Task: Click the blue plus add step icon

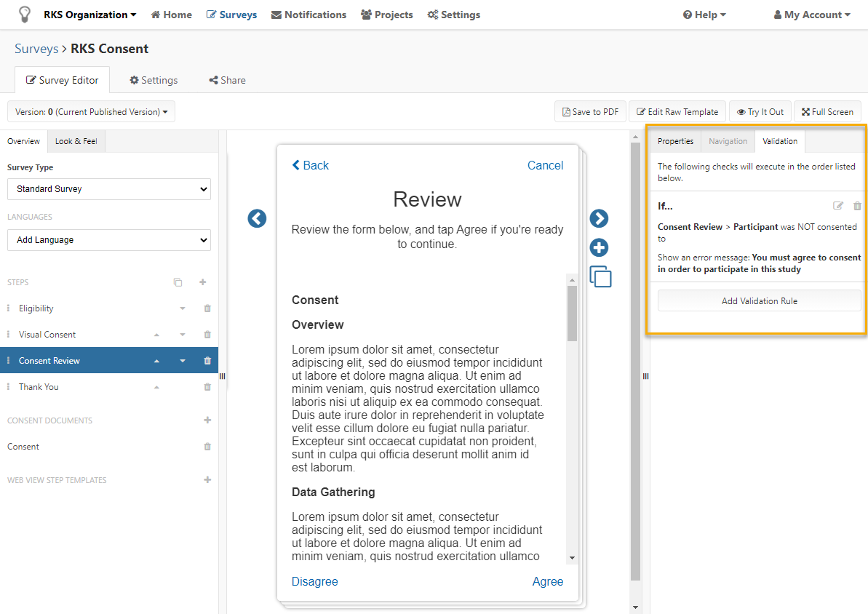Action: 599,248
